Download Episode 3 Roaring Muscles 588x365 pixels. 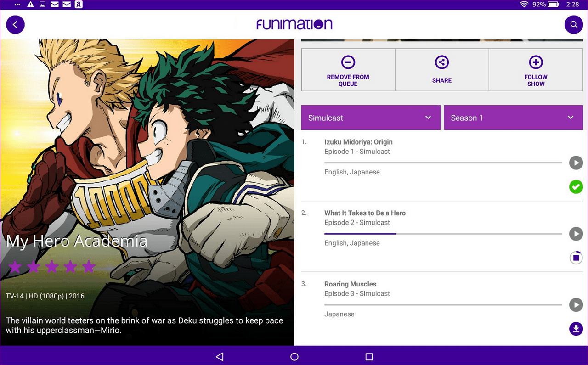576,329
